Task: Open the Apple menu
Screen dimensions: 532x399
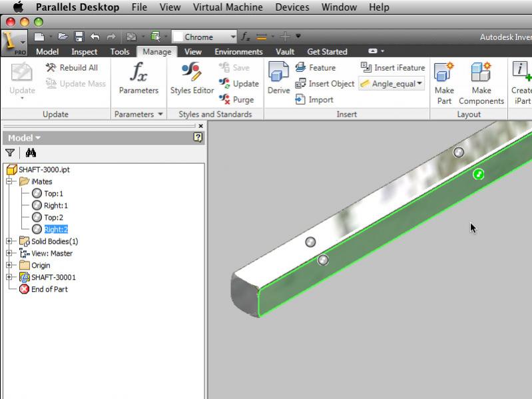Action: (x=18, y=7)
